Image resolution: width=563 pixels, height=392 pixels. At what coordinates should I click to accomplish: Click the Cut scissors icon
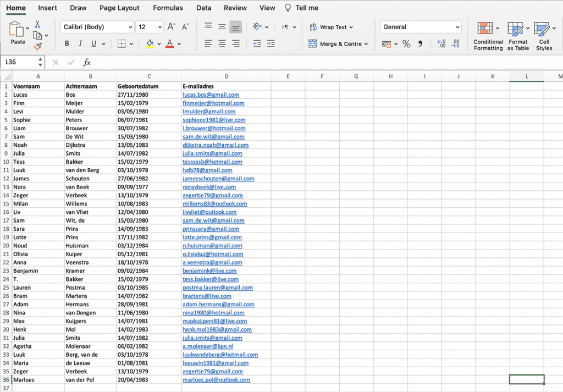point(37,24)
